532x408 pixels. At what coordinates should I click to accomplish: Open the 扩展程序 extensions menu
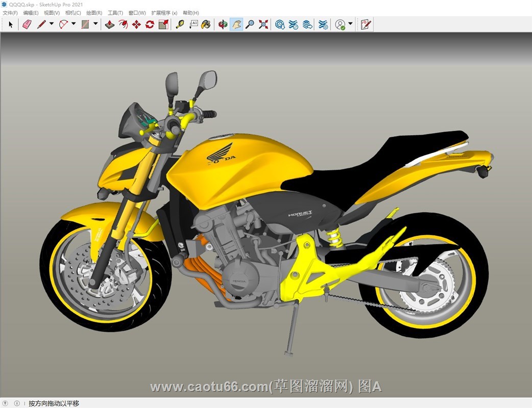point(164,13)
